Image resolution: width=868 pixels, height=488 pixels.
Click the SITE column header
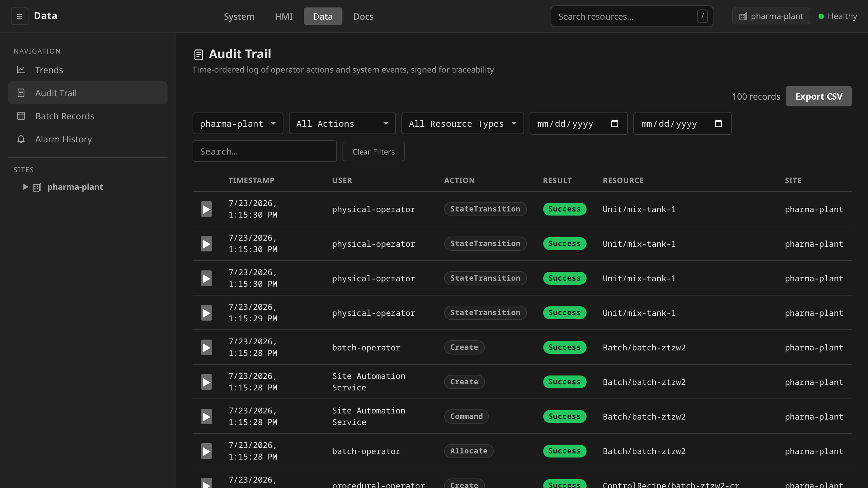[x=793, y=180]
